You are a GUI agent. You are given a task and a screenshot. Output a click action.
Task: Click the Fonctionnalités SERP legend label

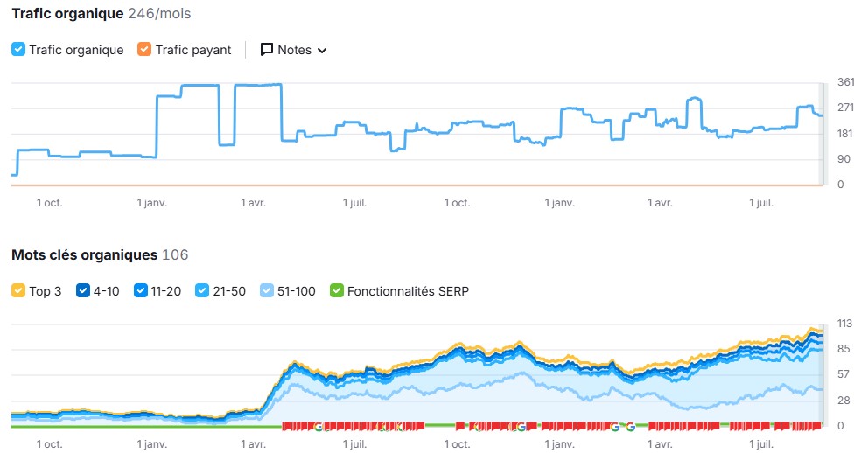[408, 291]
